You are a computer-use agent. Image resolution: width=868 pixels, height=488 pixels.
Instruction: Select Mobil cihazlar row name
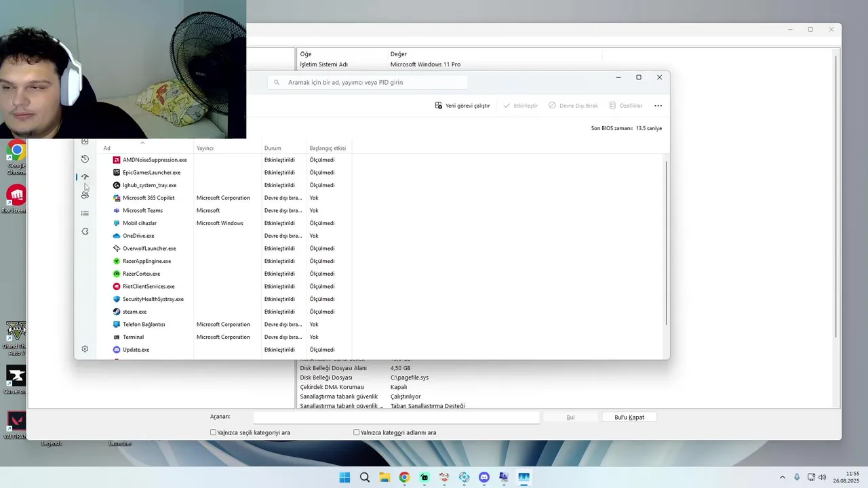[140, 223]
